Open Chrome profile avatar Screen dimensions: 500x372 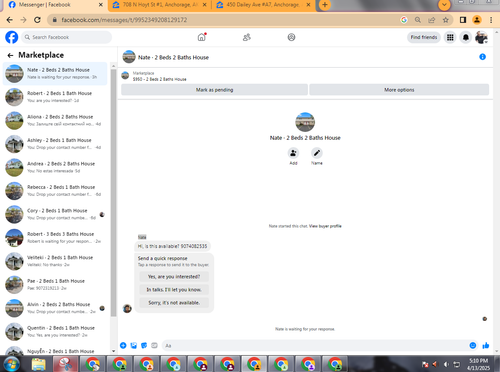click(477, 20)
